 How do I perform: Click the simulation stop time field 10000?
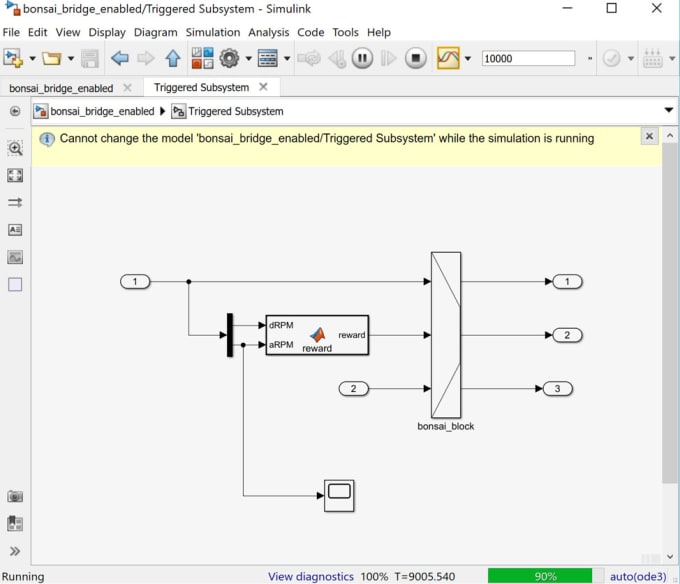point(528,59)
